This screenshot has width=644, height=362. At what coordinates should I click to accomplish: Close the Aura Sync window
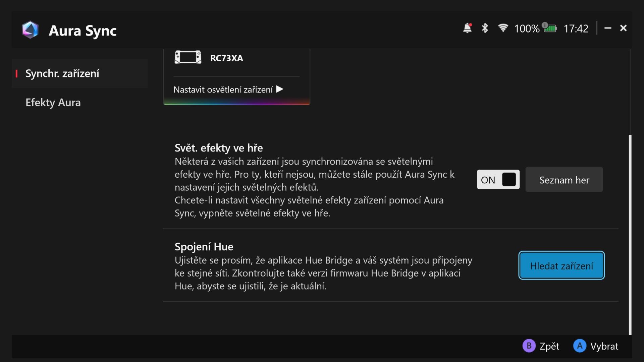[x=623, y=28]
